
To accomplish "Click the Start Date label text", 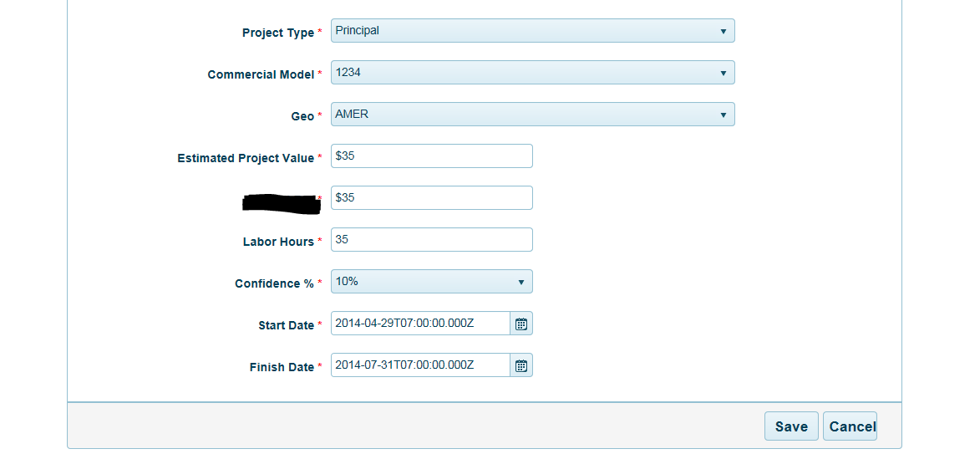I will click(x=286, y=325).
